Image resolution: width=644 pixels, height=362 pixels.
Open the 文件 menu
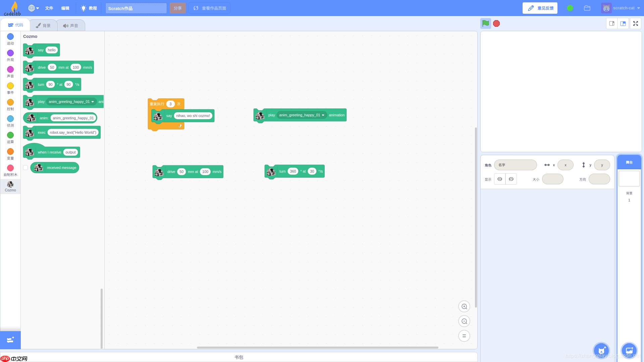[x=49, y=8]
